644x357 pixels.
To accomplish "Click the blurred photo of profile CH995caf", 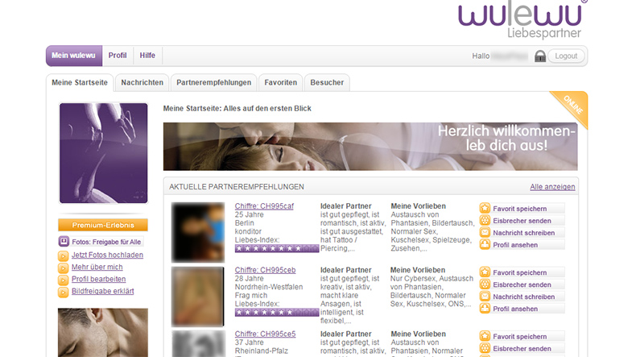I will tap(198, 232).
